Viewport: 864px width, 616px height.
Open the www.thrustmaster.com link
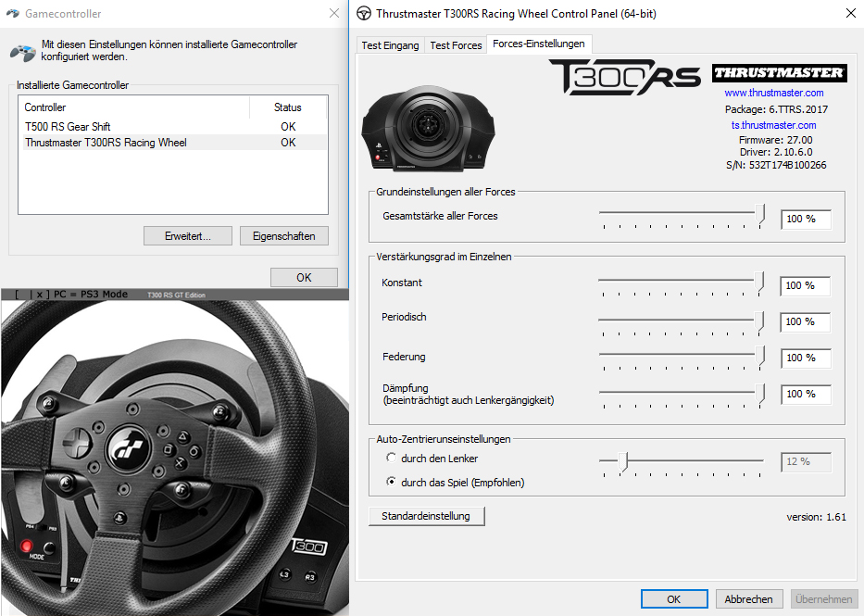pos(773,93)
